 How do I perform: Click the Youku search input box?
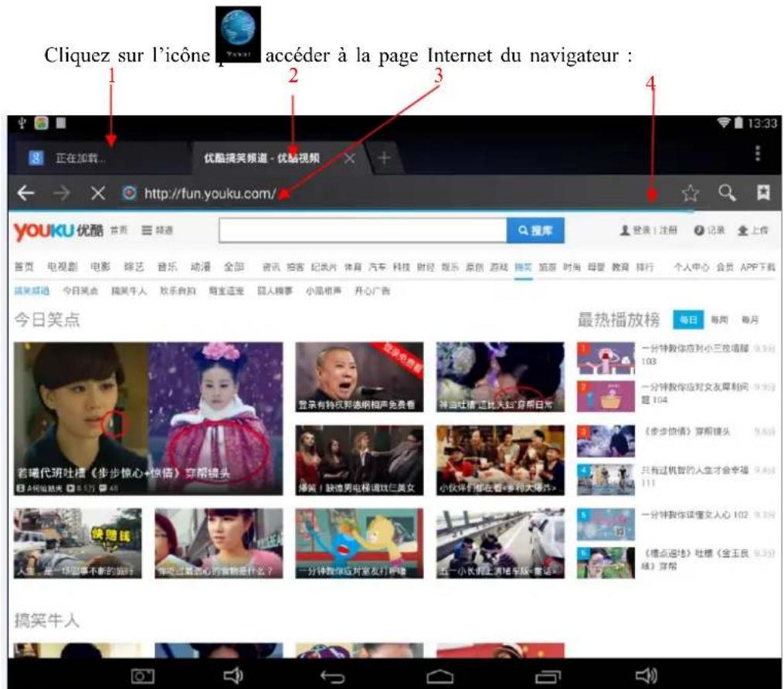click(x=363, y=230)
